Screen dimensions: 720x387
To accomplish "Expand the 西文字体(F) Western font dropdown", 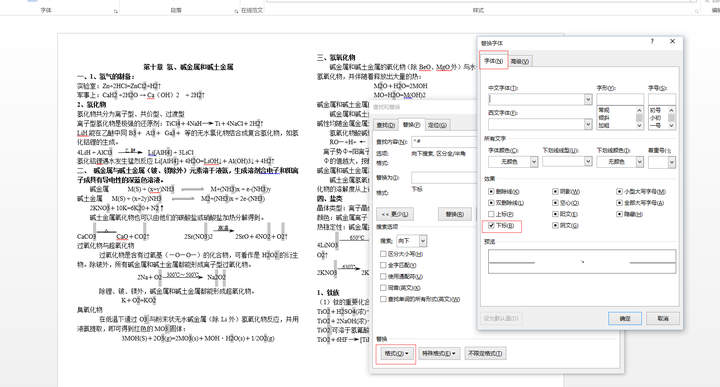I will click(588, 124).
